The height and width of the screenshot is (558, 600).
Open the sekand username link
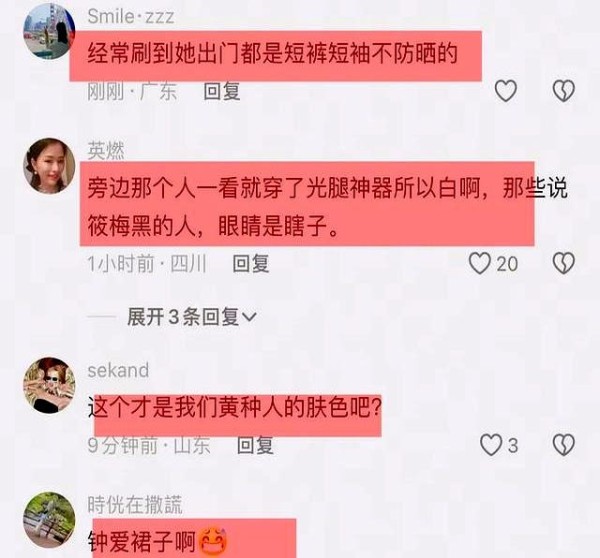click(x=118, y=370)
